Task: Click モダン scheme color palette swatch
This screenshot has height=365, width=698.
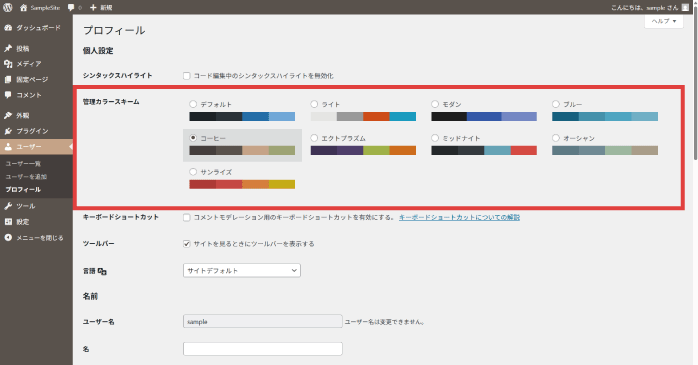Action: (x=484, y=117)
